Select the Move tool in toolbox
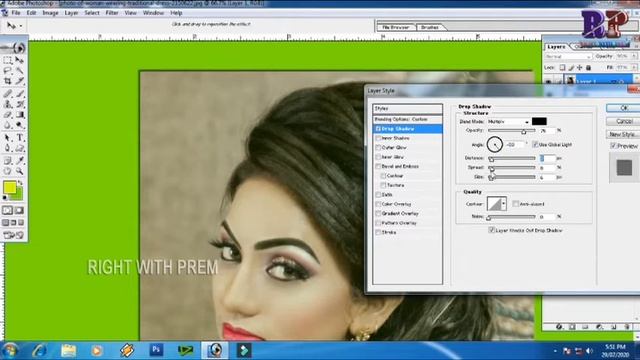The height and width of the screenshot is (360, 640). [x=20, y=60]
